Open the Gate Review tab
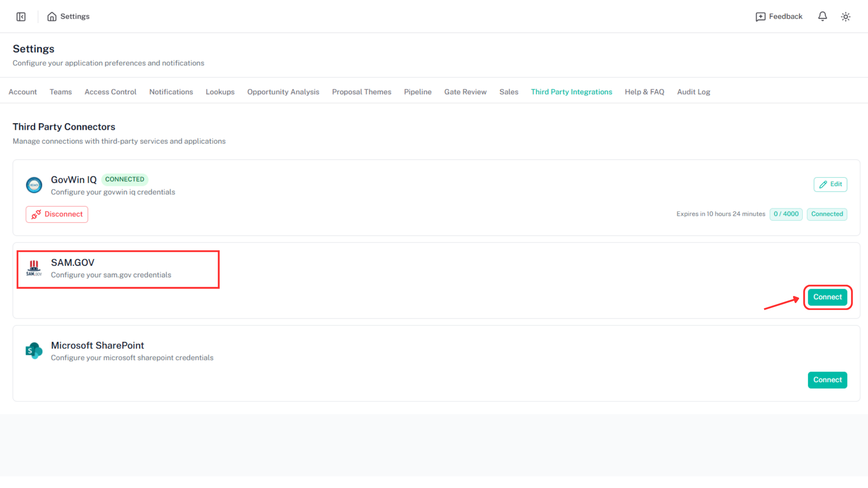This screenshot has height=488, width=868. coord(465,92)
